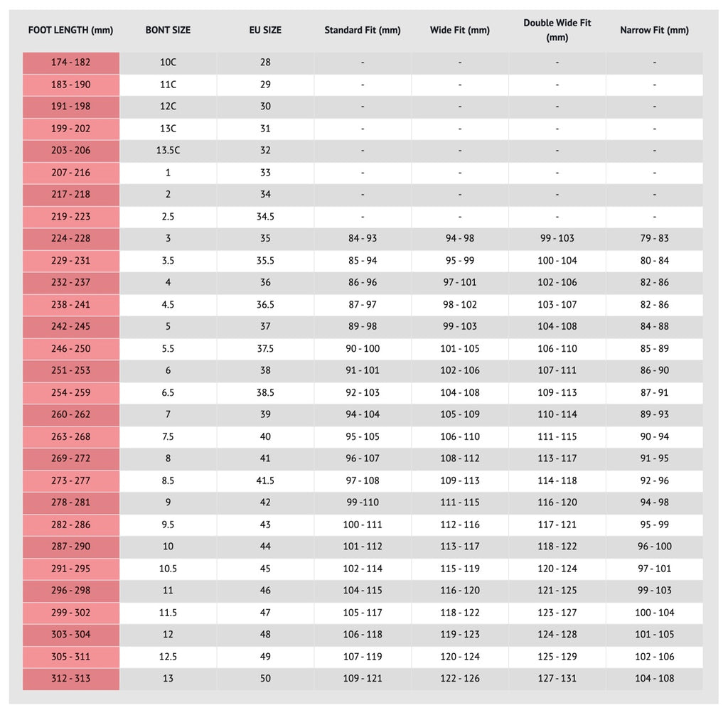Select the Double Wide Fit (mm) header
Viewport: 728px width, 715px height.
[x=557, y=31]
